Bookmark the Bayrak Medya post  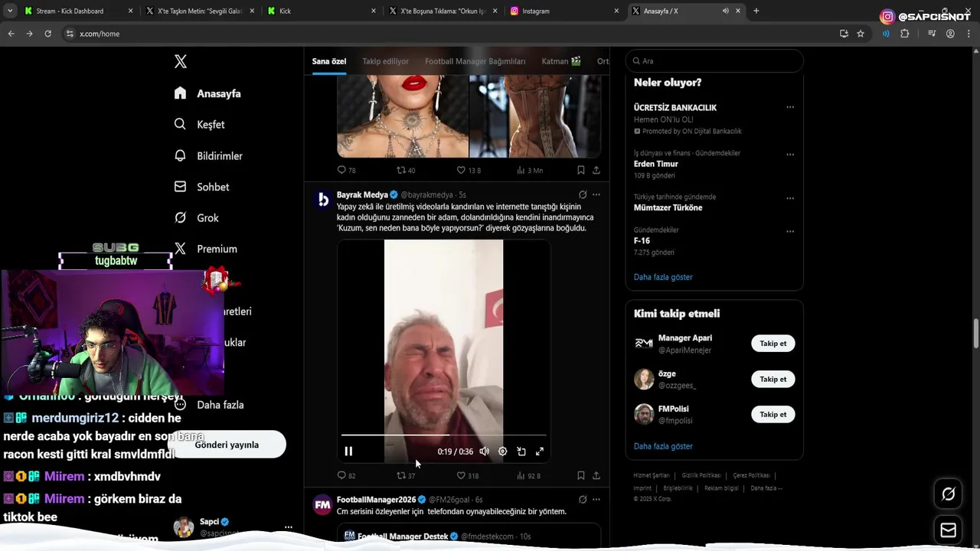tap(581, 475)
